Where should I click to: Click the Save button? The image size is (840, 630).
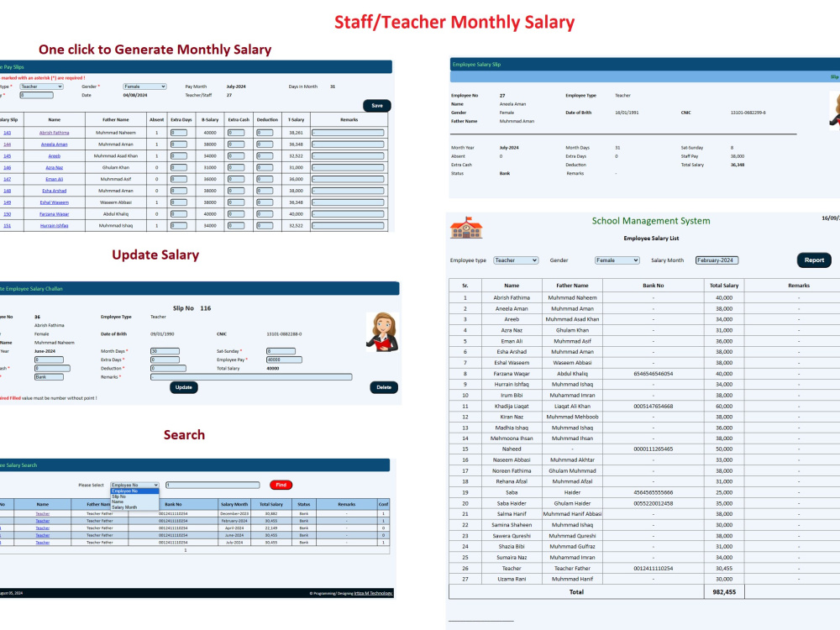coord(377,105)
